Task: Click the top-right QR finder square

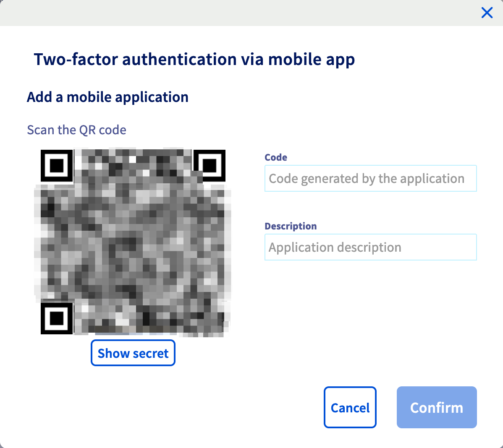Action: tap(210, 166)
